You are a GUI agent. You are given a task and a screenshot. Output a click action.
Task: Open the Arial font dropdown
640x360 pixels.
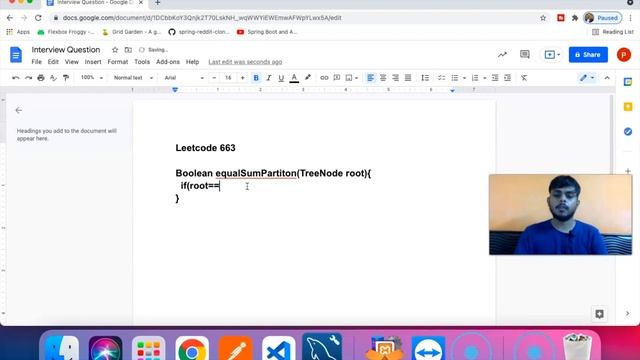tap(184, 78)
